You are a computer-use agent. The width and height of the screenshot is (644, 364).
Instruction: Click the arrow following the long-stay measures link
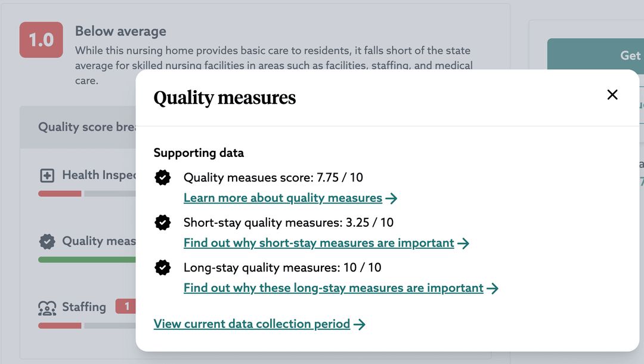click(493, 288)
